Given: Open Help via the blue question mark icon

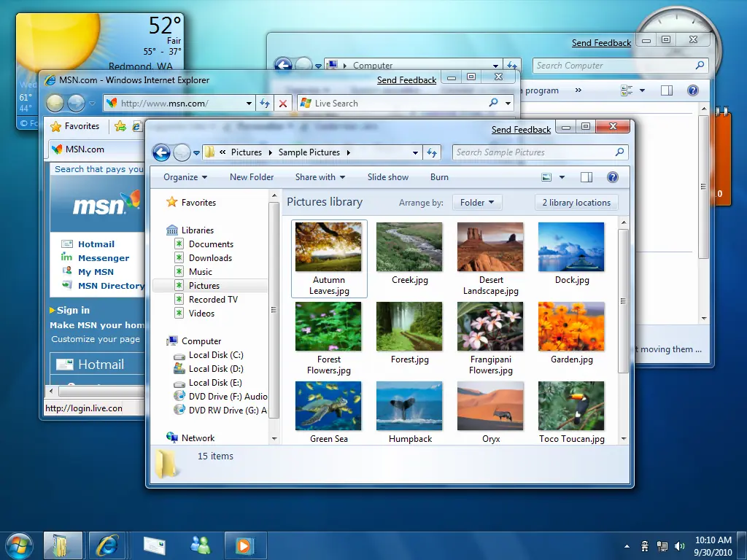Looking at the screenshot, I should click(612, 176).
